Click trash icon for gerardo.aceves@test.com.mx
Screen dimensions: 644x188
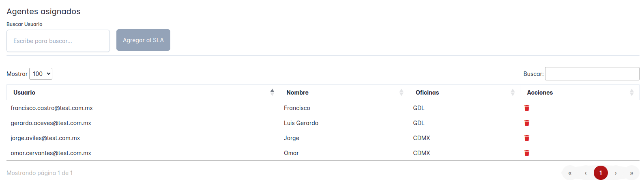click(x=526, y=123)
